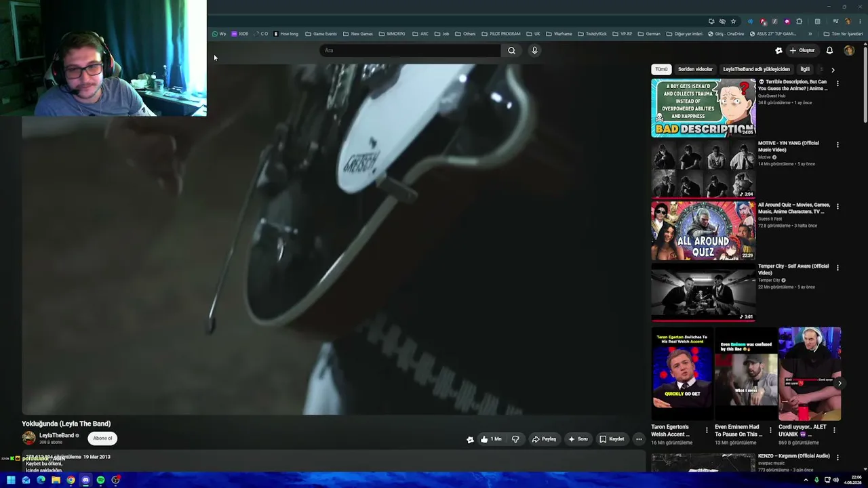Open options for KENZO - Kırgınım video
868x488 pixels.
pos(837,457)
